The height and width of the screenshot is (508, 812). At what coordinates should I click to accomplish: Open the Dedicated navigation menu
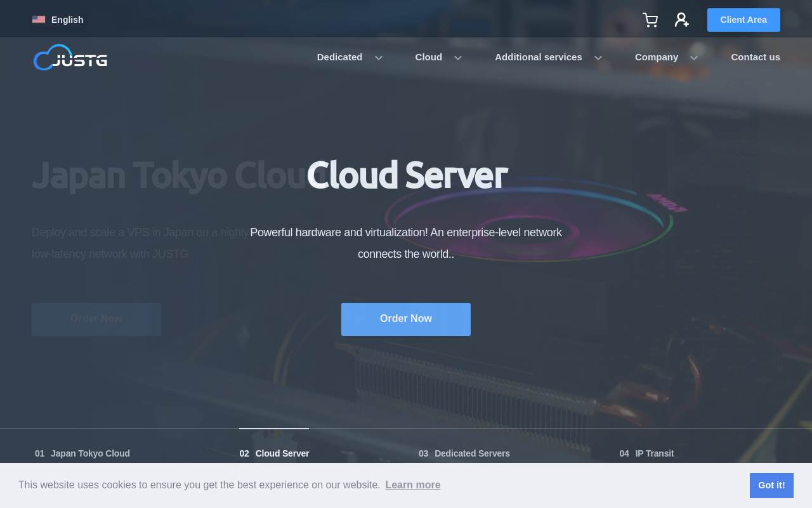click(x=340, y=57)
